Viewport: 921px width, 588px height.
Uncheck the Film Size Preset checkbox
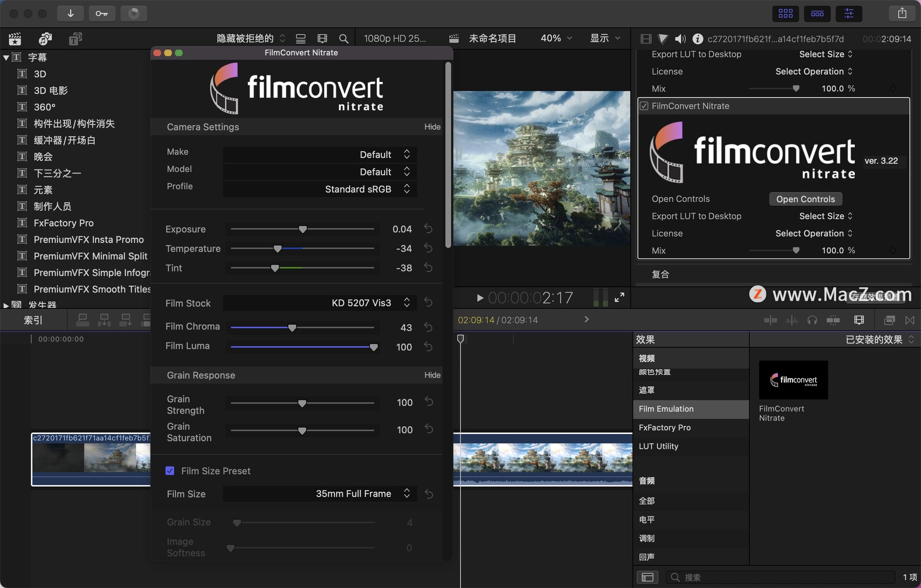click(170, 471)
